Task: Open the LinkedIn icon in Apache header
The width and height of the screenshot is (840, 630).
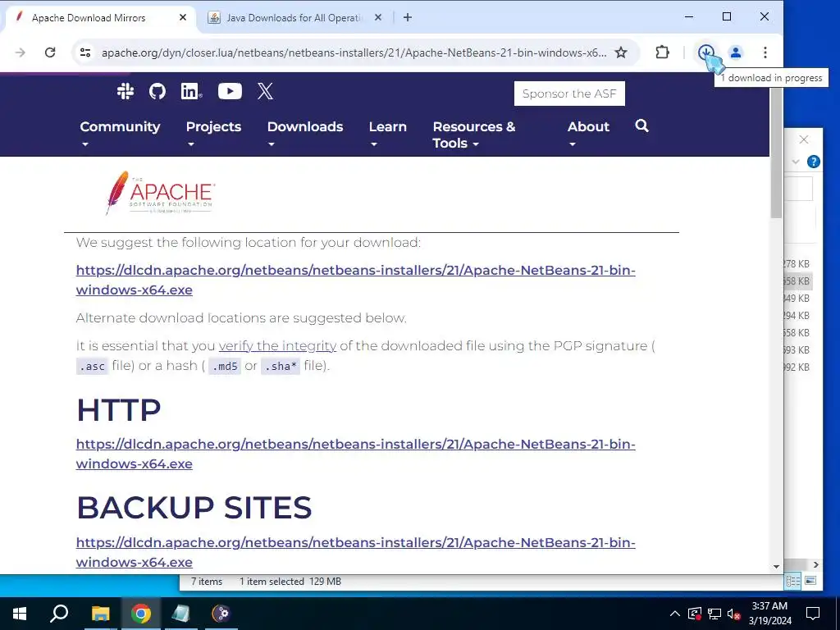Action: tap(191, 92)
